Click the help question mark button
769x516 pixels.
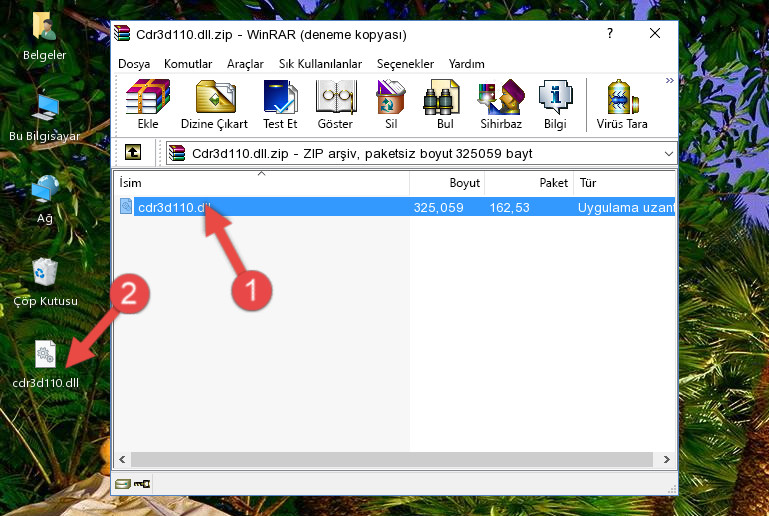610,33
